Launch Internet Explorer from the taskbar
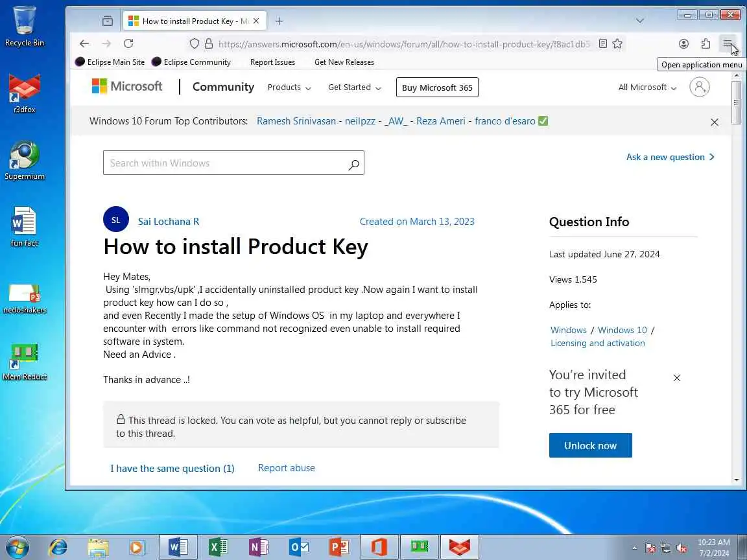 click(58, 547)
